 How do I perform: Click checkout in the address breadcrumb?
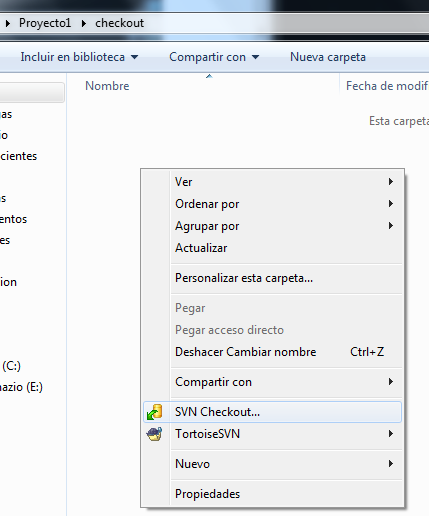pos(120,23)
